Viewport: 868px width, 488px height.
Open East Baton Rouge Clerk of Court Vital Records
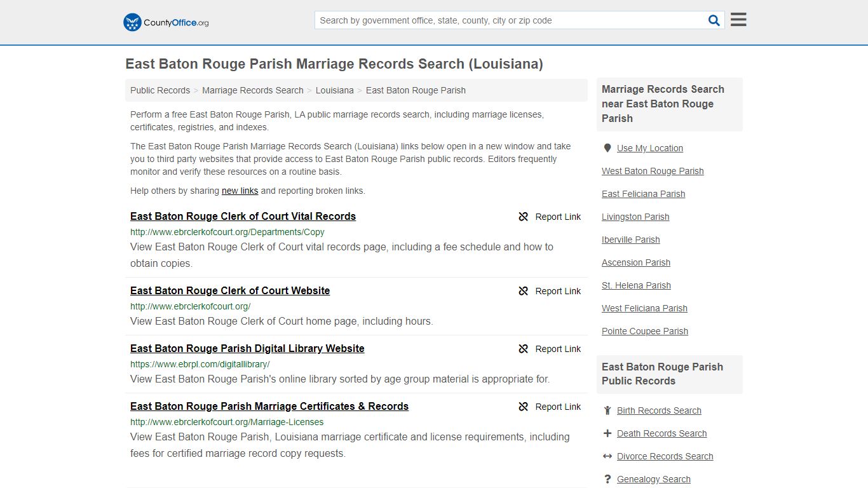[x=243, y=216]
